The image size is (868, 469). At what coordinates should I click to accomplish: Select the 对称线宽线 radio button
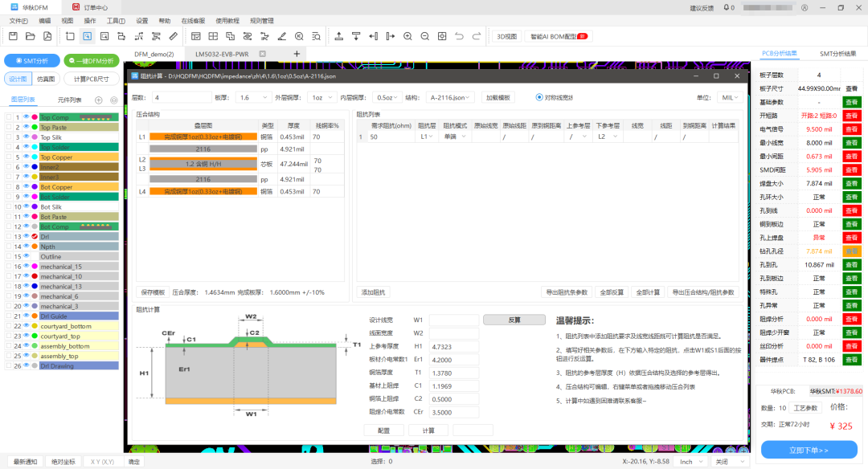[539, 97]
